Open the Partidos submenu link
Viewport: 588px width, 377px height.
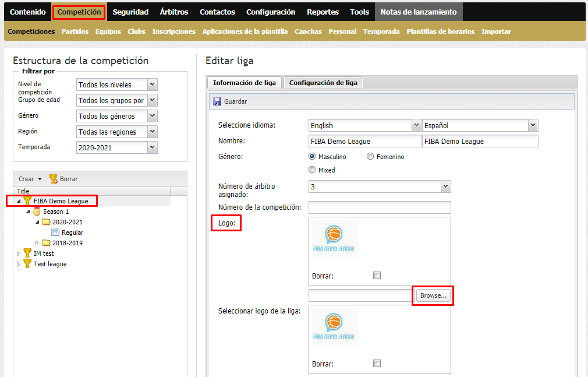click(x=75, y=31)
